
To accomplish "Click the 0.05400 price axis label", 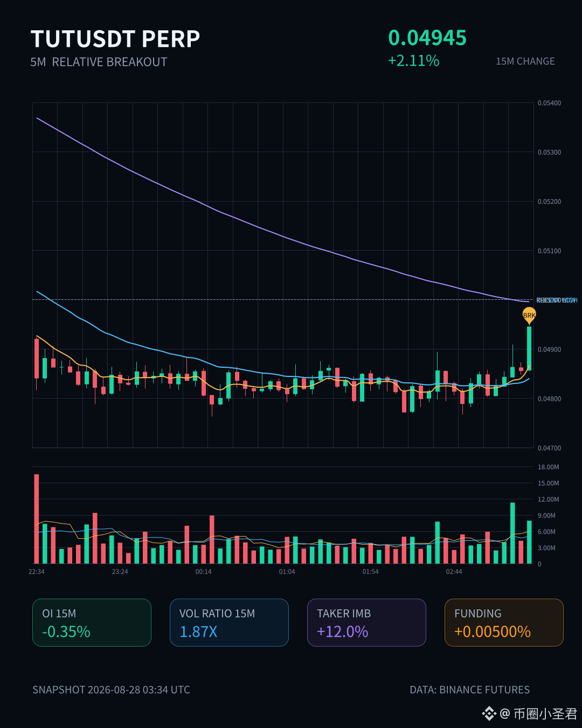I will pos(549,103).
